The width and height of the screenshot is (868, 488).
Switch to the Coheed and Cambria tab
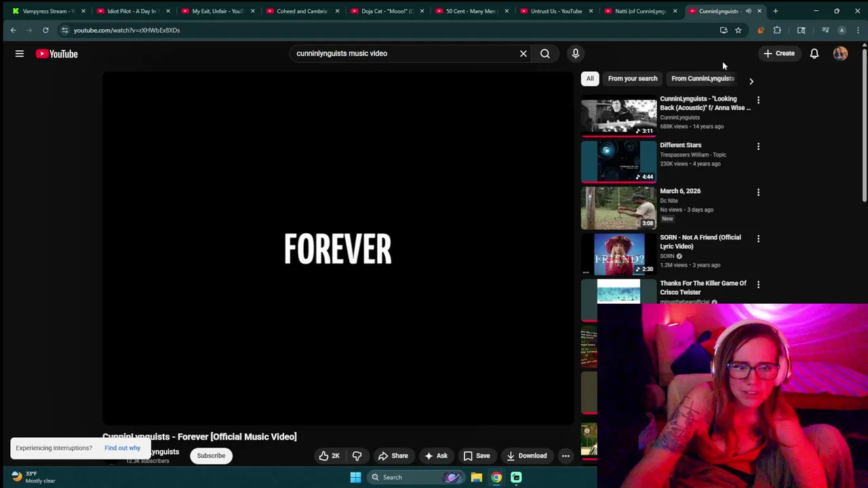click(302, 11)
